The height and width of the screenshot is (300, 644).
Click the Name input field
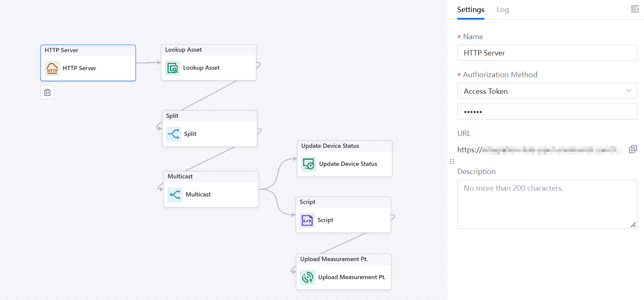(546, 53)
